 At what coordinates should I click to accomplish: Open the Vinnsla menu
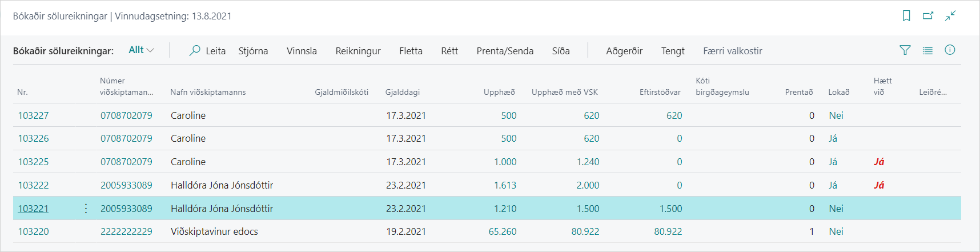(302, 51)
